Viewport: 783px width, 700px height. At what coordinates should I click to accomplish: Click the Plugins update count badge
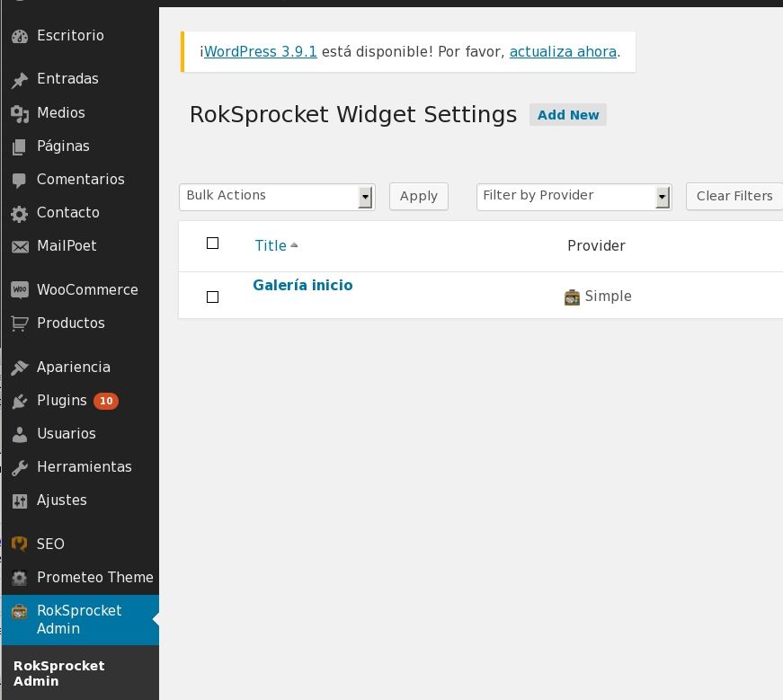tap(106, 401)
